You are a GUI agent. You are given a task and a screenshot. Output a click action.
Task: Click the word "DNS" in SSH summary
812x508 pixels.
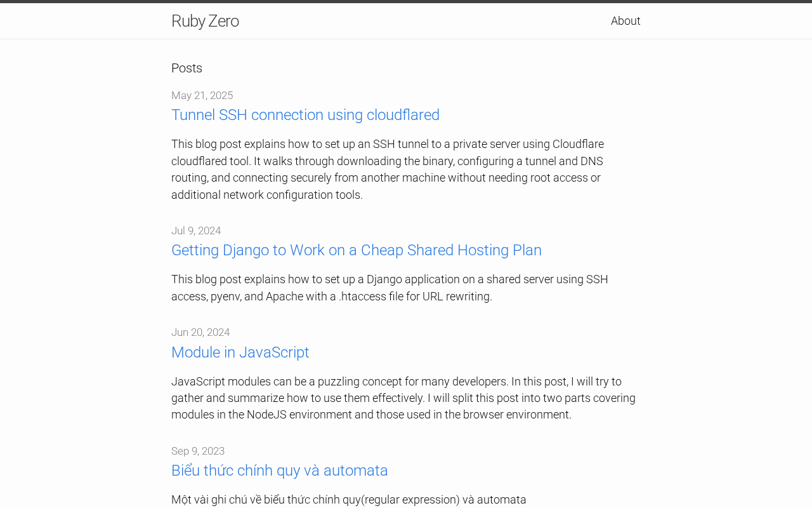(591, 161)
